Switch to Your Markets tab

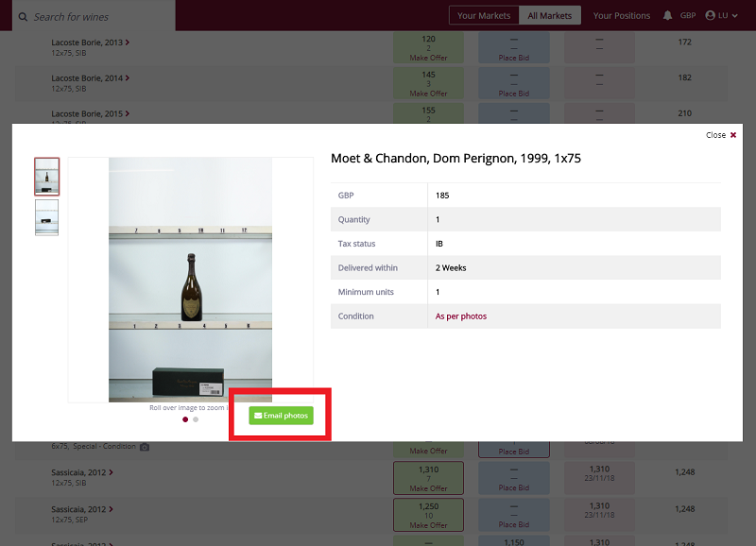[x=484, y=15]
